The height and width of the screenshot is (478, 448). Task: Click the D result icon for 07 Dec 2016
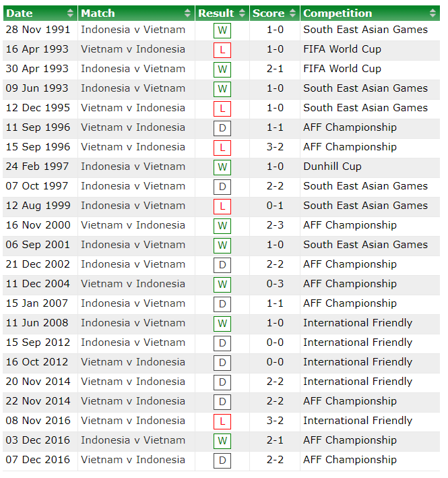(x=222, y=460)
